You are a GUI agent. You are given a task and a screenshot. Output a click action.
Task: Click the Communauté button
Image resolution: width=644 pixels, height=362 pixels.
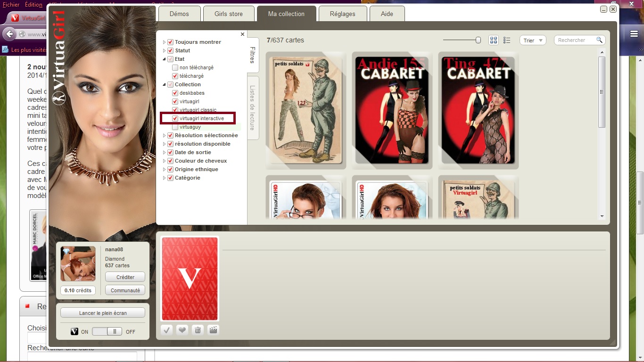(x=125, y=290)
